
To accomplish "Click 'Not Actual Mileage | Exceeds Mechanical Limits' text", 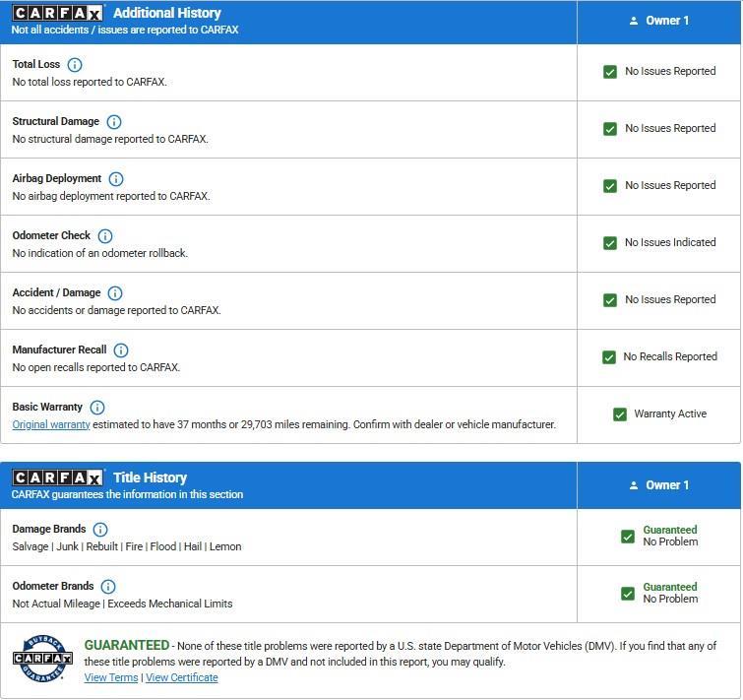I will click(122, 604).
